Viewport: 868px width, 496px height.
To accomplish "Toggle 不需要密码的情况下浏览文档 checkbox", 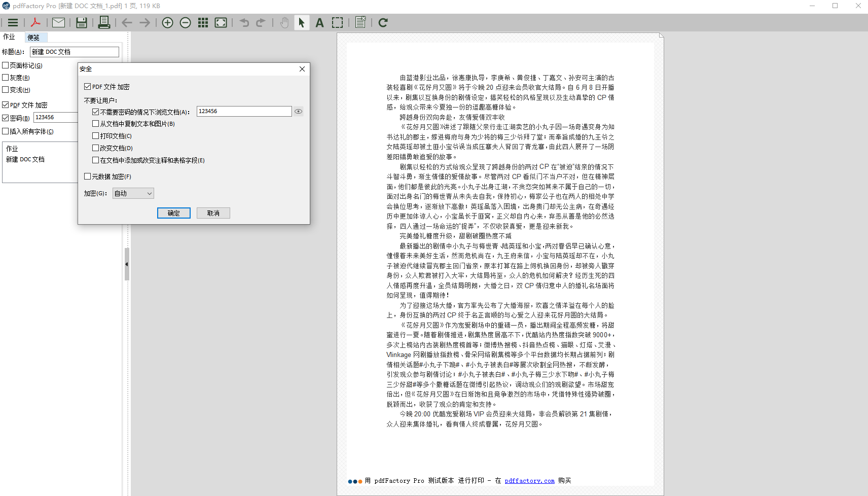I will (x=96, y=112).
